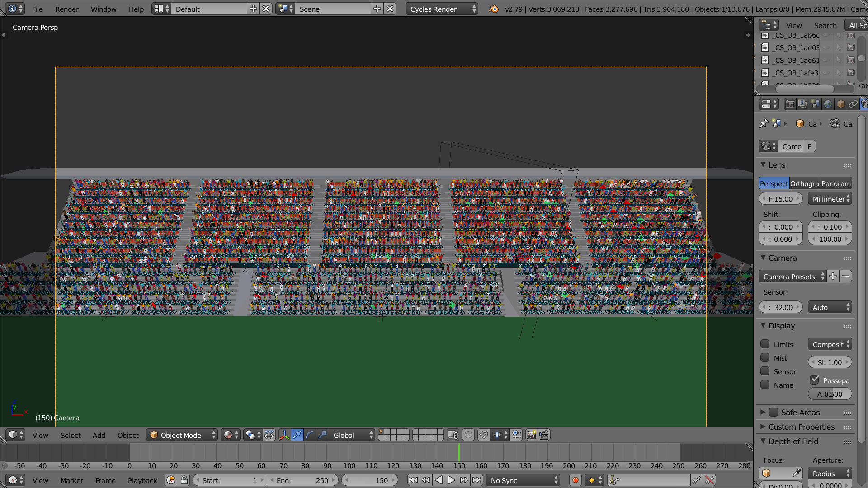Pin the properties context with pushpin icon
This screenshot has width=868, height=488.
click(764, 123)
